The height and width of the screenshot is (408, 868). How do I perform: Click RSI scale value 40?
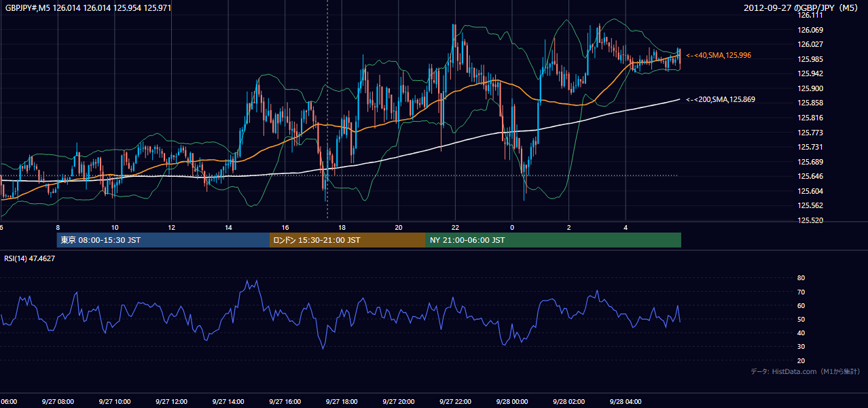tap(801, 333)
